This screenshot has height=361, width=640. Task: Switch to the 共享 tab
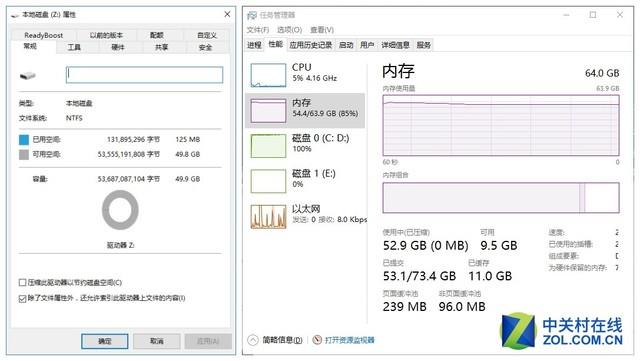tap(162, 47)
